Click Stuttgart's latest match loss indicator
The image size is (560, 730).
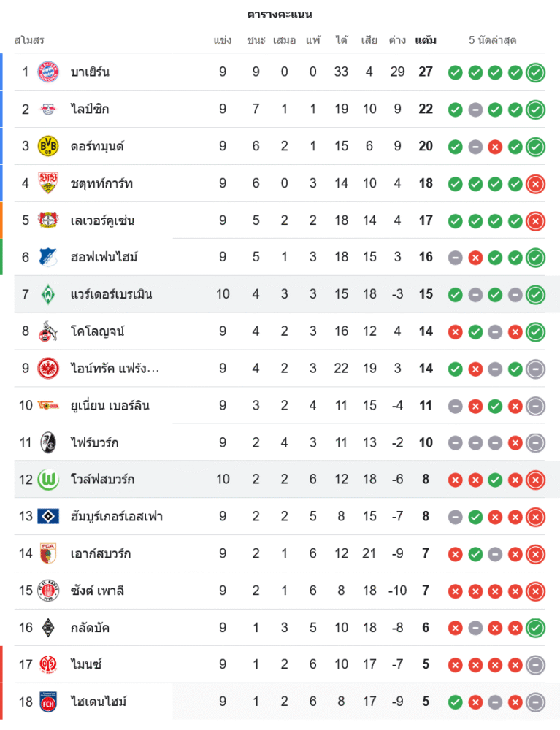[x=535, y=183]
